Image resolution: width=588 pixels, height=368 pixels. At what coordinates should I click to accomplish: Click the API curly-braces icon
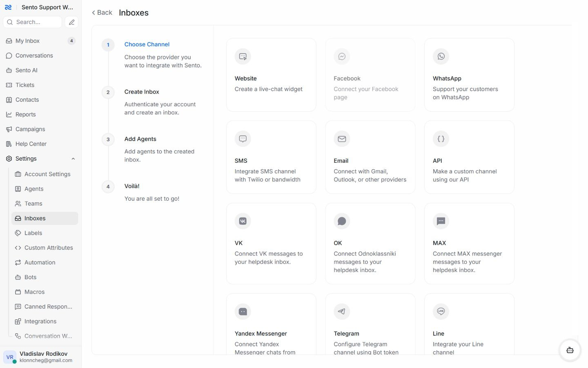441,139
